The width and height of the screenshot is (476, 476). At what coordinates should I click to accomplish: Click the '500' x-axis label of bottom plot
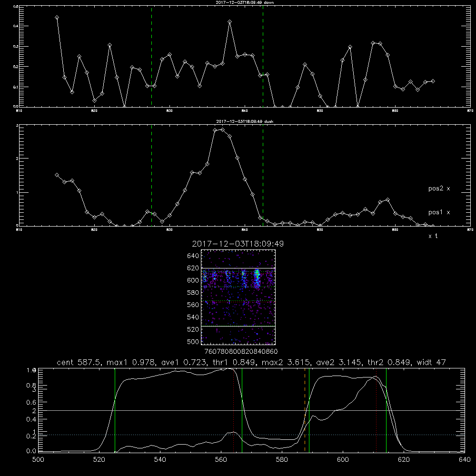click(38, 460)
